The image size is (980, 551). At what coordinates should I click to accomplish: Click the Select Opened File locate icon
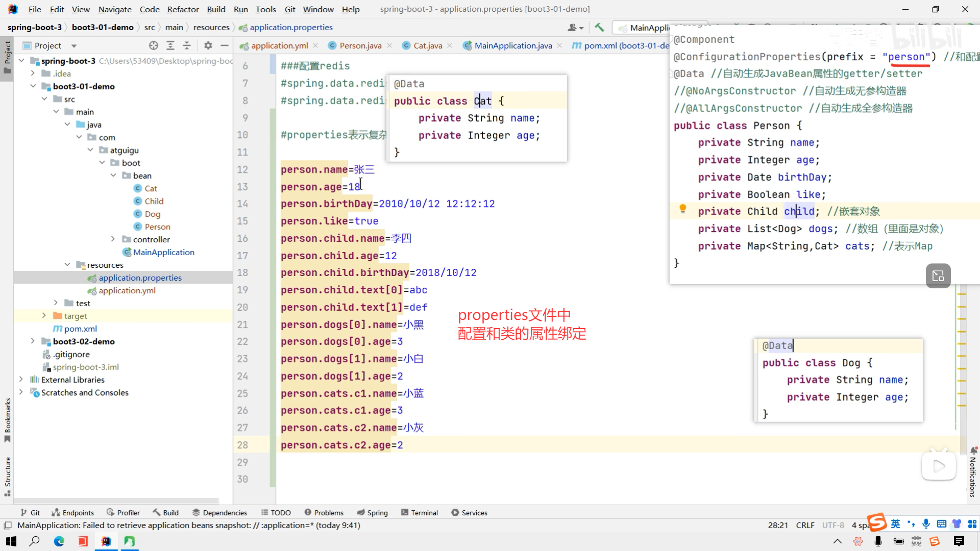tap(154, 45)
